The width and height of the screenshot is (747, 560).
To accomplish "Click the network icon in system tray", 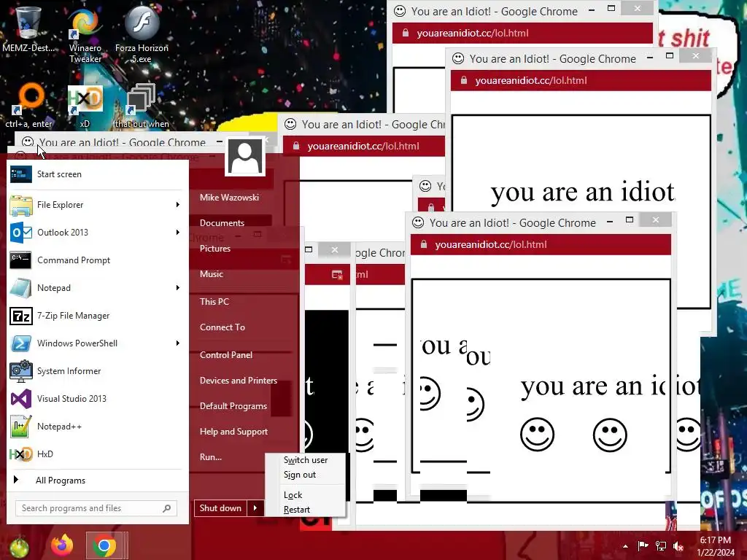I will pos(661,545).
